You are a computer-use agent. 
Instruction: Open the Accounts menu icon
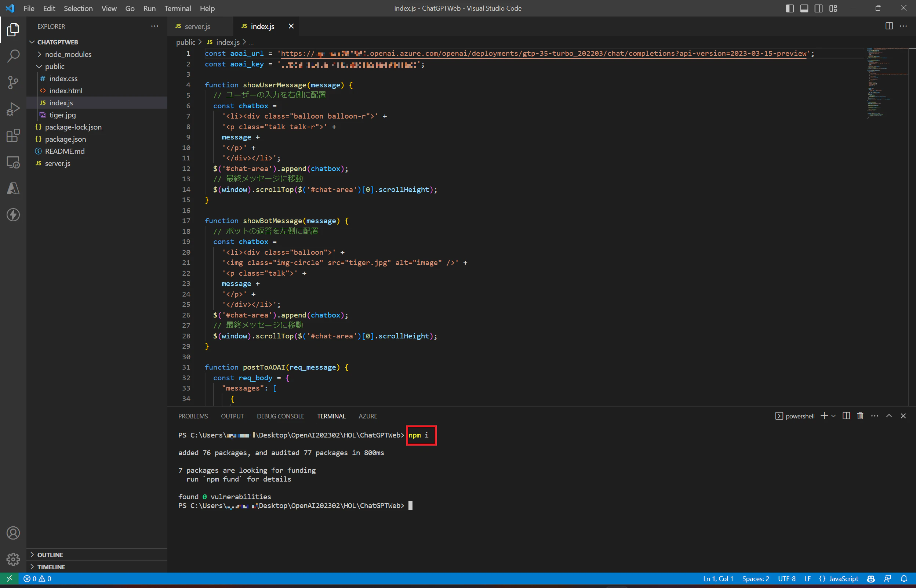pos(13,533)
